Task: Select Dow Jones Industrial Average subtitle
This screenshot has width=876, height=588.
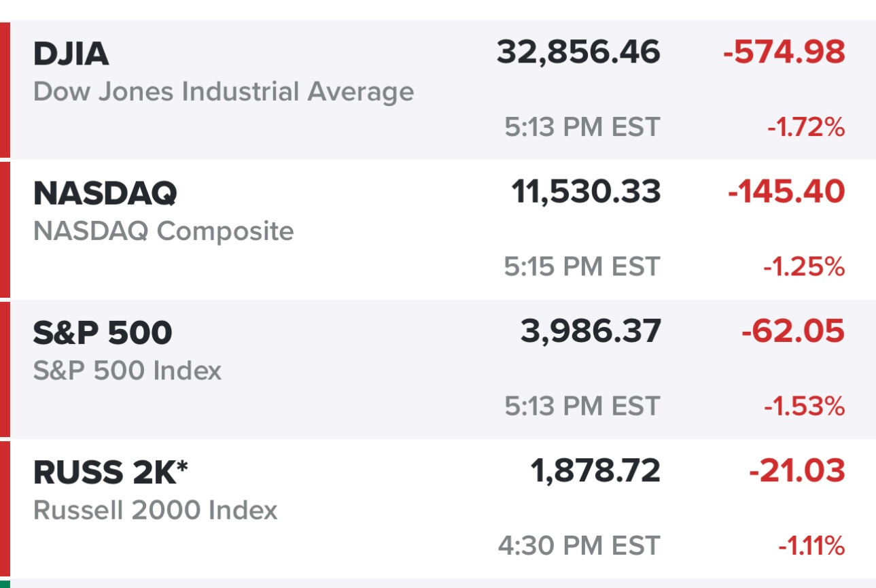Action: click(x=224, y=92)
